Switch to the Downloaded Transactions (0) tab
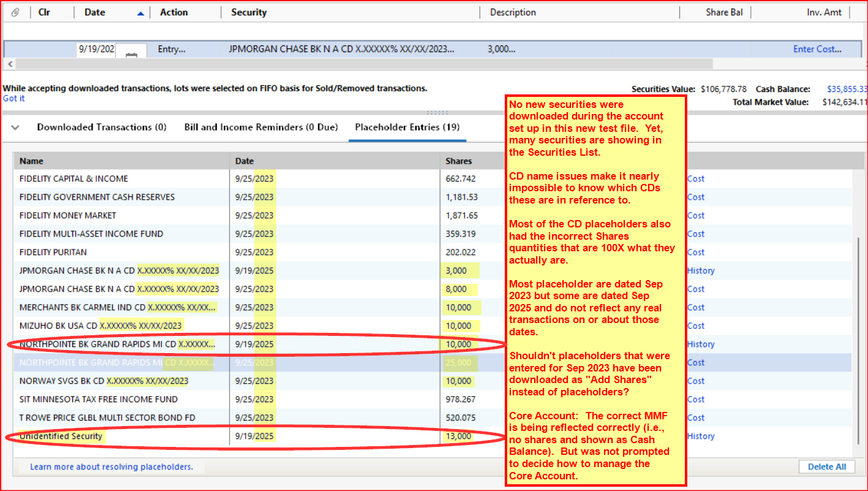This screenshot has height=491, width=868. pos(102,127)
